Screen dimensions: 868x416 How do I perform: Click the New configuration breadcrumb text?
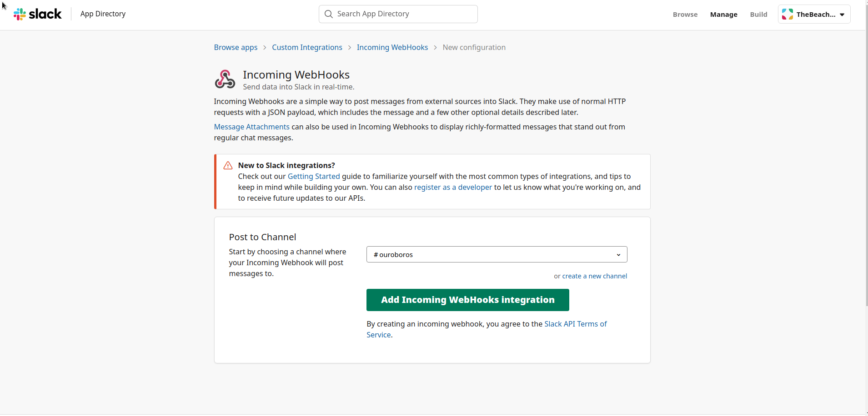tap(474, 47)
